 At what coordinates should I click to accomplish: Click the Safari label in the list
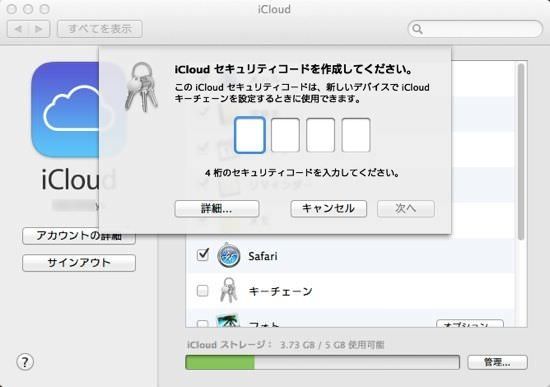(x=263, y=256)
